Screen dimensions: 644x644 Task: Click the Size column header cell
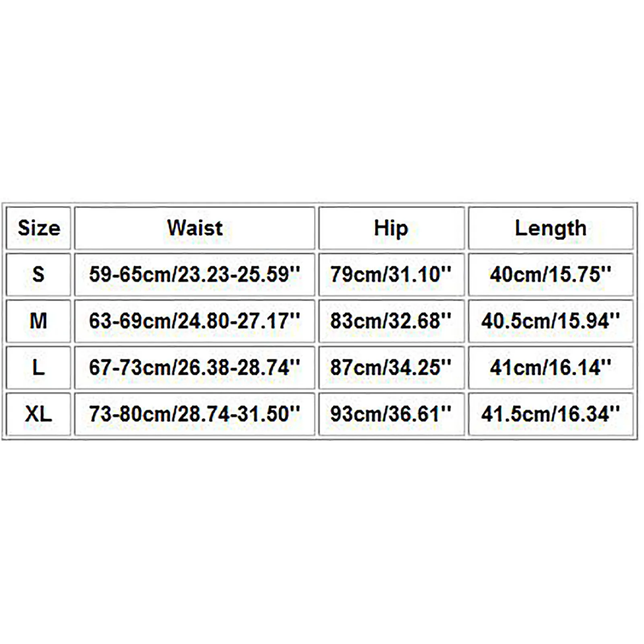[x=39, y=228]
